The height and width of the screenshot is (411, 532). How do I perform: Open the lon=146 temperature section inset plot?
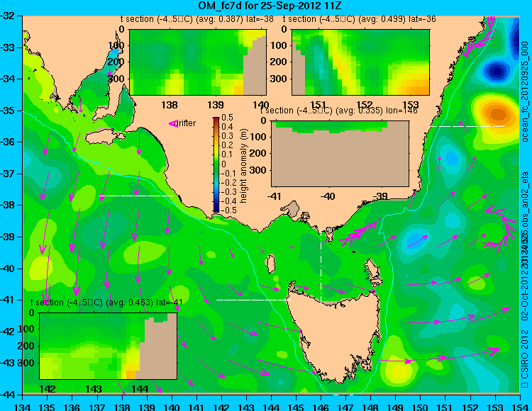tap(340, 154)
